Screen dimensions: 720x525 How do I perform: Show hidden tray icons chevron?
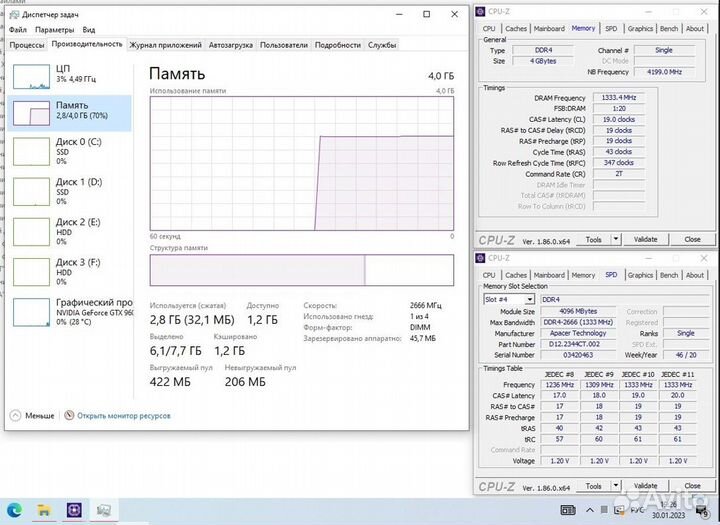tap(590, 510)
